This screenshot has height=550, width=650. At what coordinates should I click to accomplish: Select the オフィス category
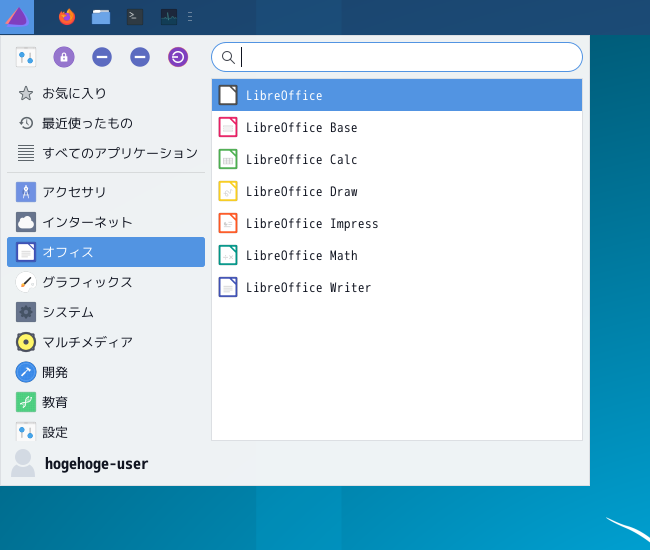coord(106,252)
